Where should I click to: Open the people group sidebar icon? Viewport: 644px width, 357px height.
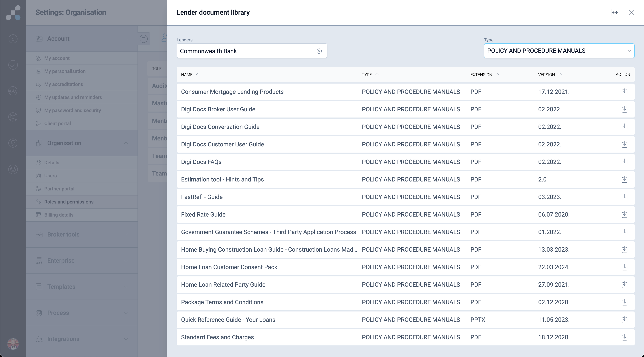point(13,91)
